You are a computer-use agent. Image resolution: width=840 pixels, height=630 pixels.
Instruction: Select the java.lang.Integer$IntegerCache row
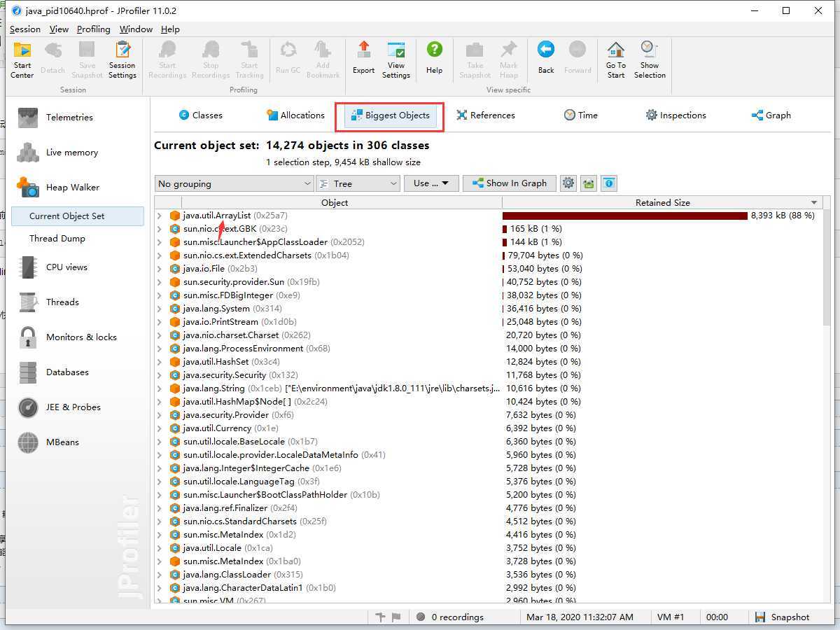[489, 468]
